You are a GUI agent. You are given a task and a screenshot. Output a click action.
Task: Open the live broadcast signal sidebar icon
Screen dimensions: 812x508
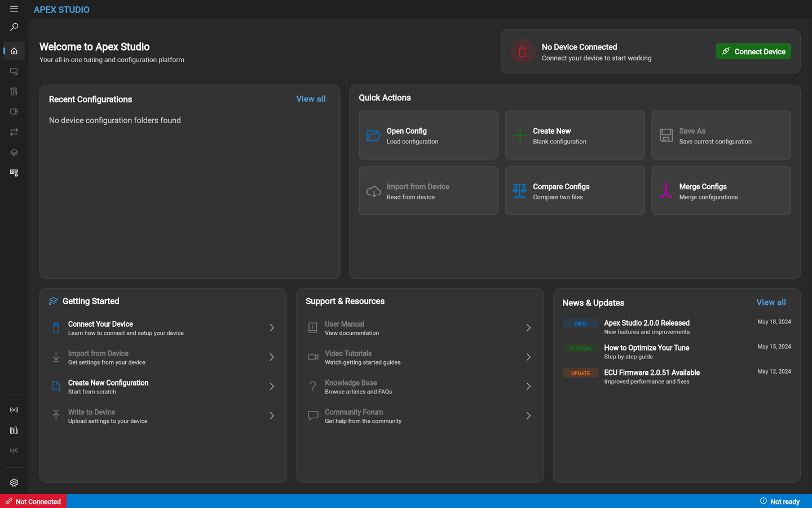coord(14,410)
